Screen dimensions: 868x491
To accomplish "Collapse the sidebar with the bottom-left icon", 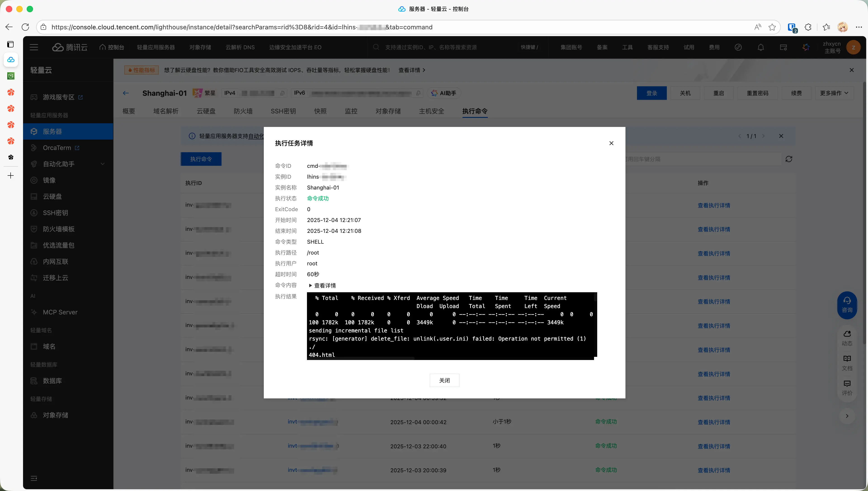I will tap(34, 478).
